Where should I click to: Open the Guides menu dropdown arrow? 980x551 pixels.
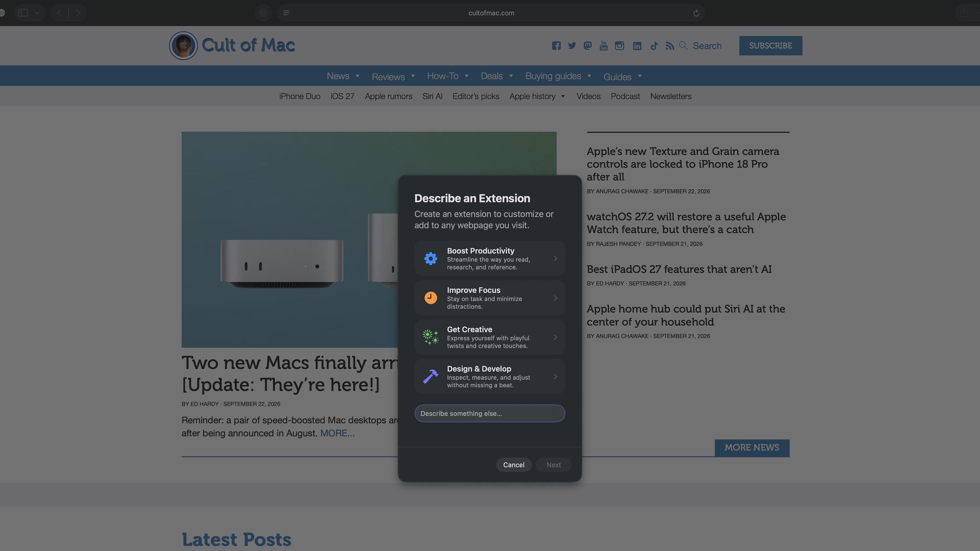(640, 76)
